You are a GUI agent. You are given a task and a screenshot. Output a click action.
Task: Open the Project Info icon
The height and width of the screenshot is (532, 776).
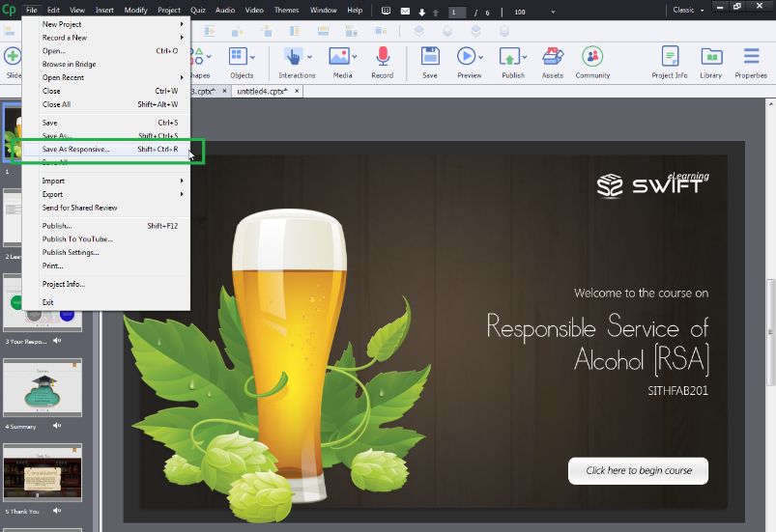point(670,56)
